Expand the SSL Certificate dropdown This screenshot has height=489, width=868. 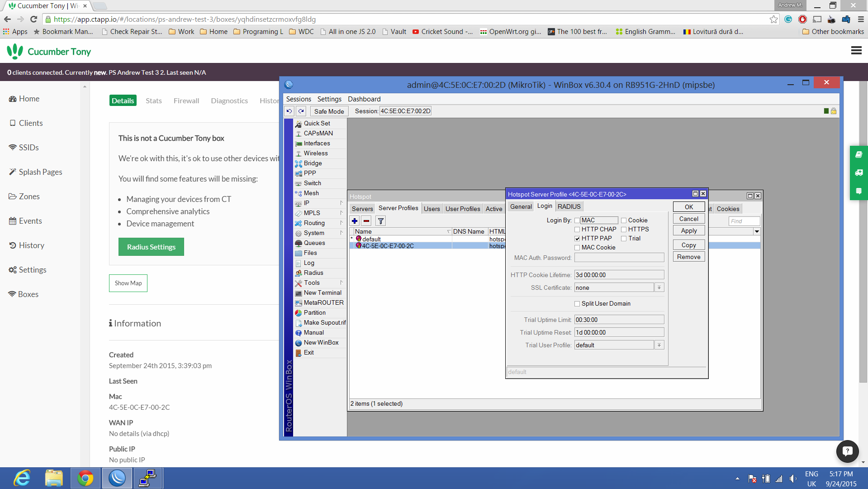pyautogui.click(x=659, y=288)
